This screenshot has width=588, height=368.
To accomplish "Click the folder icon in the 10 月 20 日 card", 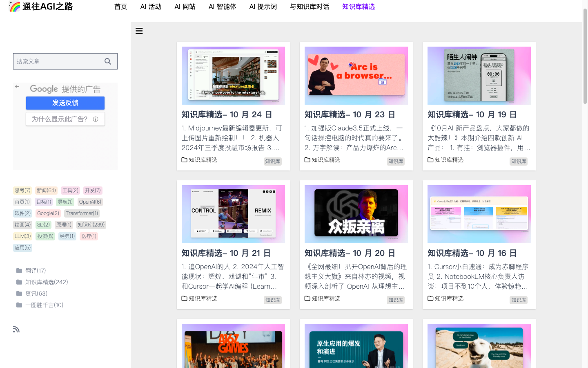I will (x=307, y=298).
